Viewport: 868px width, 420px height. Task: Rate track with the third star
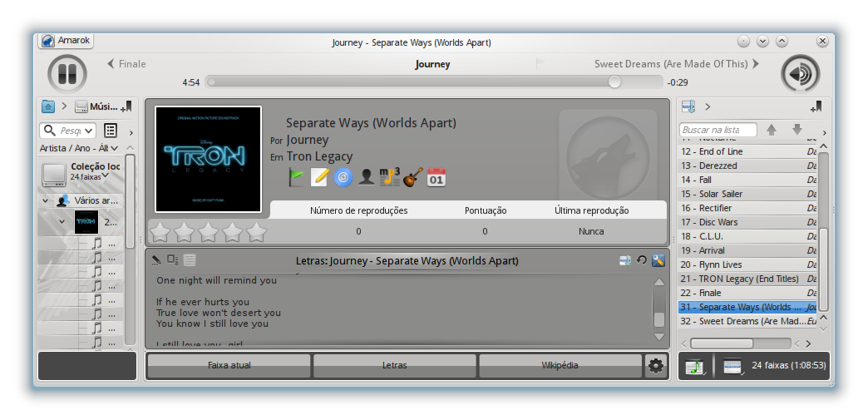coord(208,231)
